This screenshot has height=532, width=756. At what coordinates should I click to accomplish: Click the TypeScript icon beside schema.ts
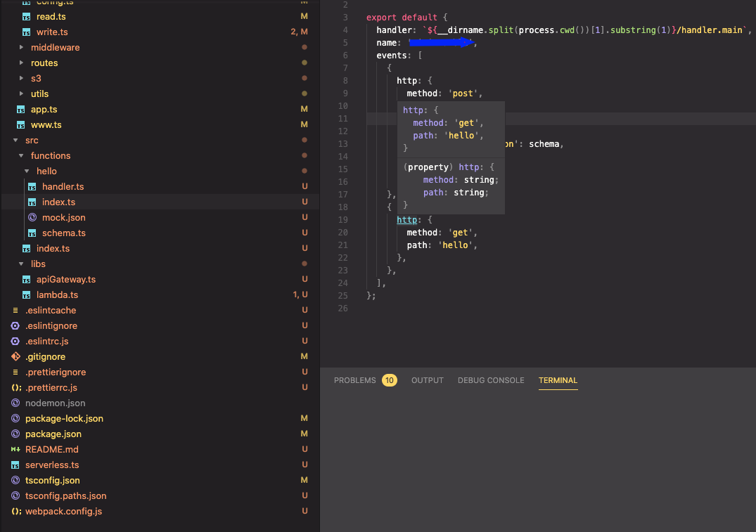coord(32,233)
